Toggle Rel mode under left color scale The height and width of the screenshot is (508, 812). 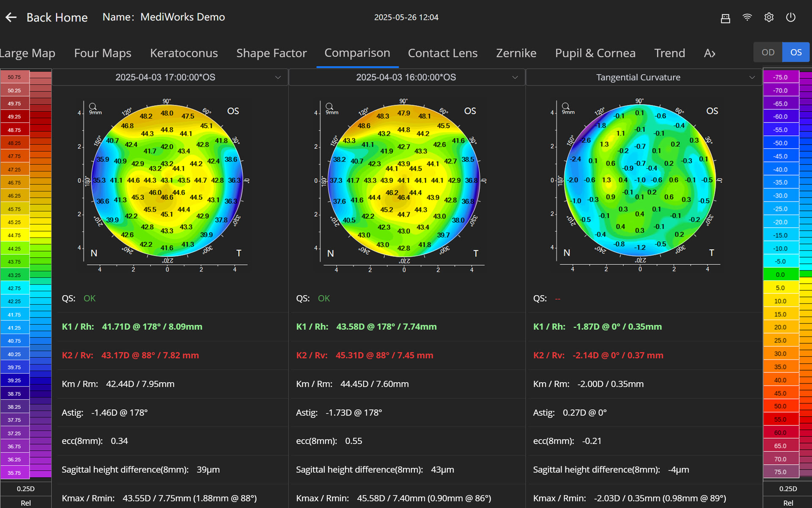coord(26,502)
